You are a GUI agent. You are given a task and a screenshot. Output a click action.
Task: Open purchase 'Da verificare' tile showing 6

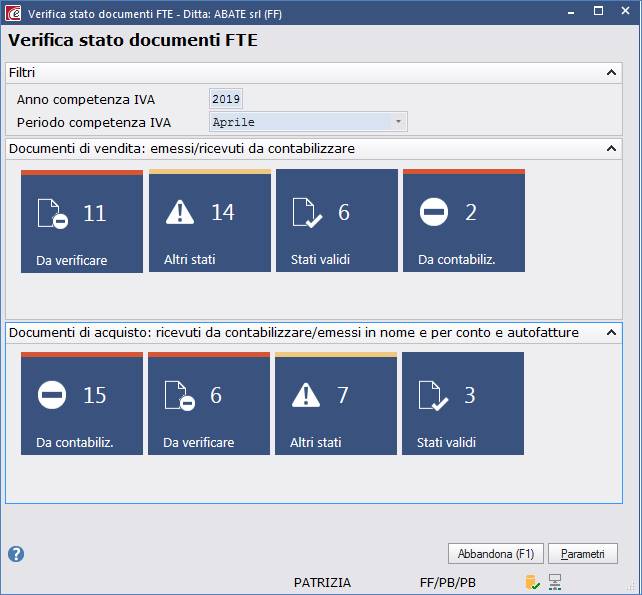pos(209,404)
